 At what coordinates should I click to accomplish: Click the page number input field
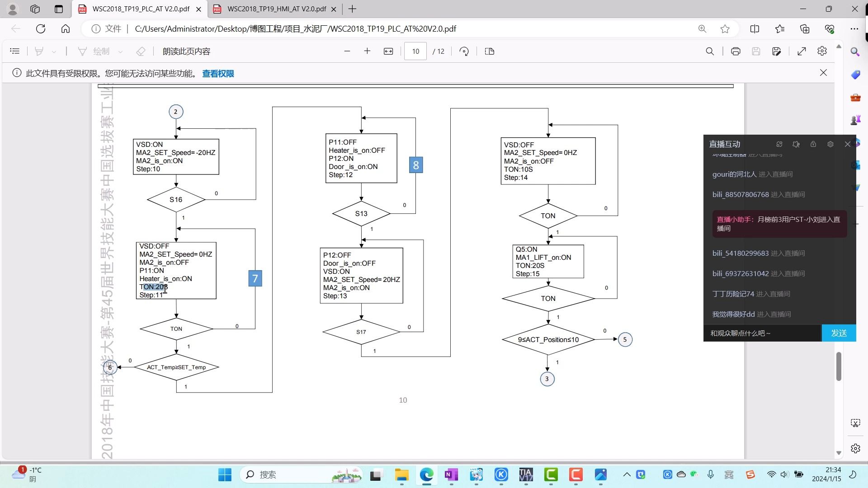tap(415, 52)
